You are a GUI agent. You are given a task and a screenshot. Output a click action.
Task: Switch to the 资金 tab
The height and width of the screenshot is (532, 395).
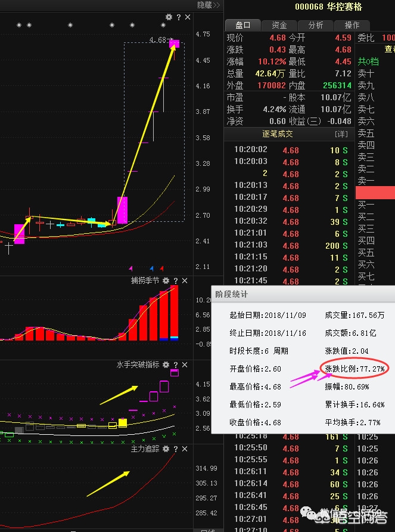[279, 25]
